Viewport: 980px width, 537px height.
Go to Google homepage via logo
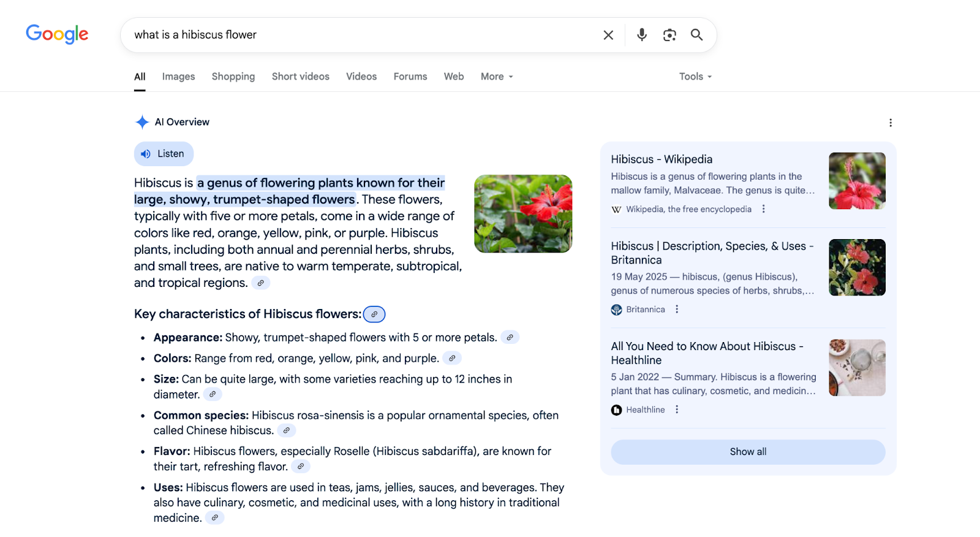[57, 34]
